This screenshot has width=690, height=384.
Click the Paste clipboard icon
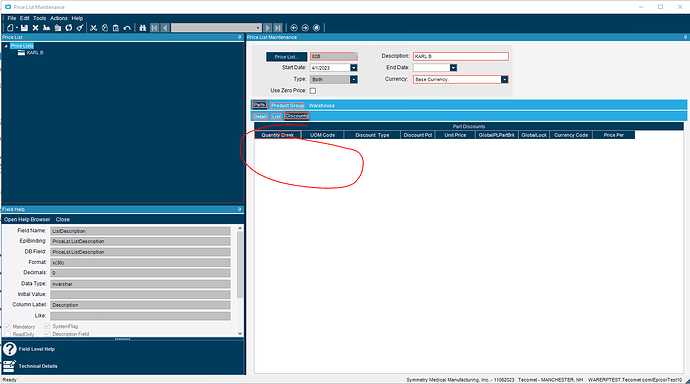116,28
